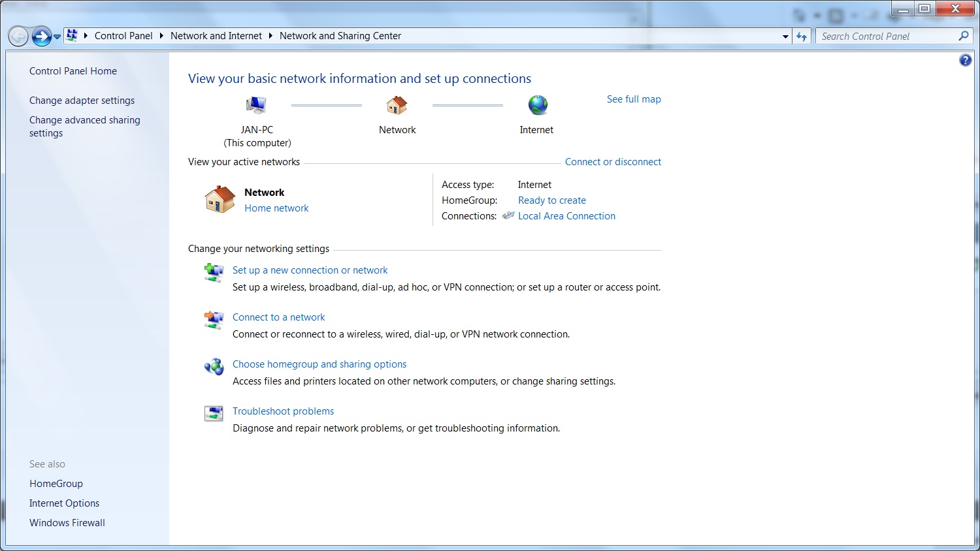The width and height of the screenshot is (980, 551).
Task: Click Ready to create HomeGroup link
Action: tap(552, 200)
